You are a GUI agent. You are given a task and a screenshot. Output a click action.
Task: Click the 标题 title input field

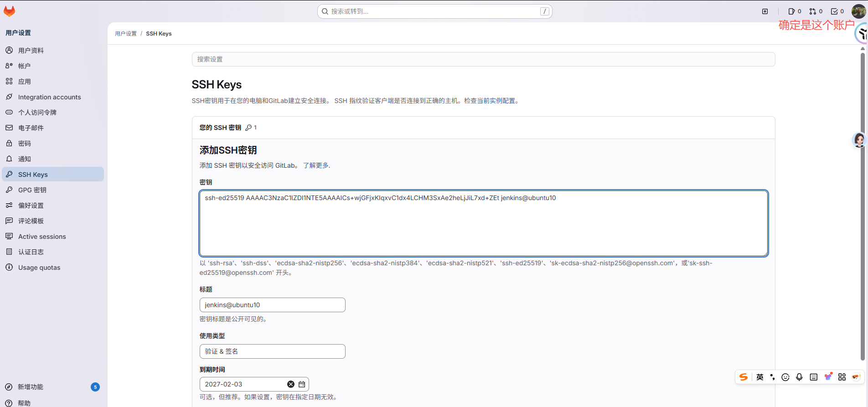click(x=272, y=305)
